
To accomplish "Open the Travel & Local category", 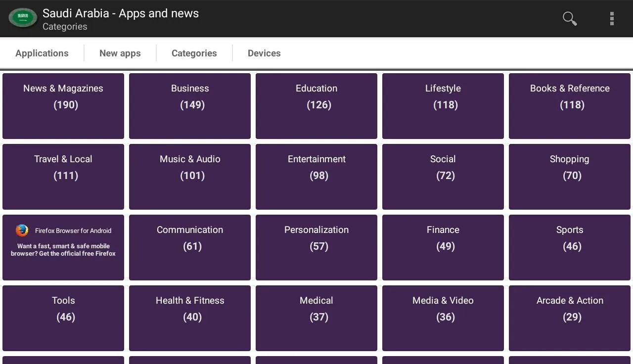I will pyautogui.click(x=63, y=177).
